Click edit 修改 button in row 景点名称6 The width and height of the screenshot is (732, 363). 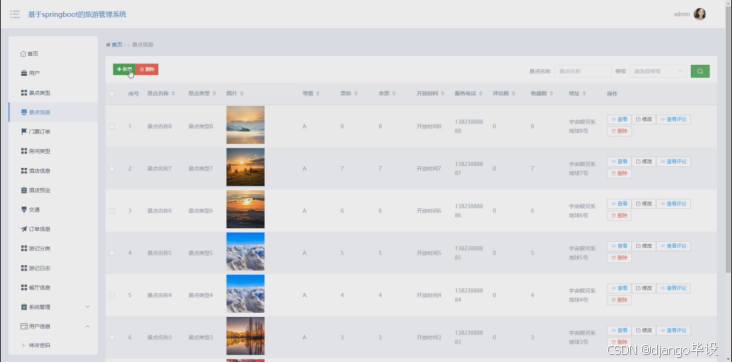644,204
